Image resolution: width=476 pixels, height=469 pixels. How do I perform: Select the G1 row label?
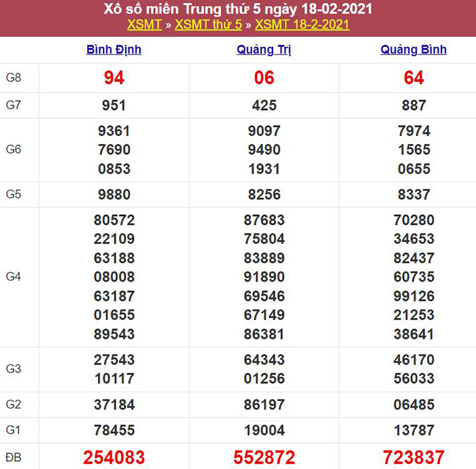point(14,430)
